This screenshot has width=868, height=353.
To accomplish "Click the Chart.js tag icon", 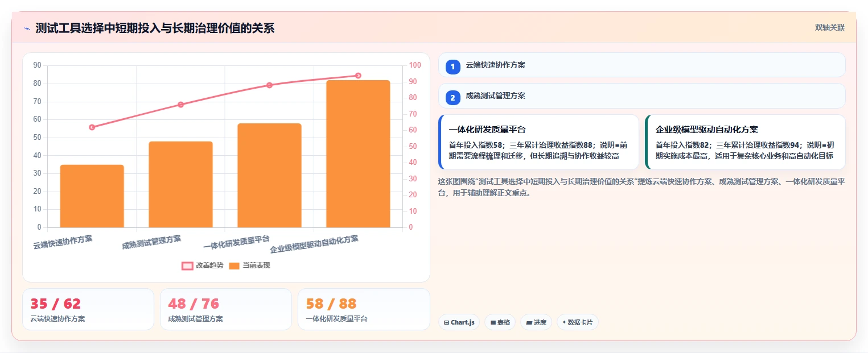I will [446, 322].
